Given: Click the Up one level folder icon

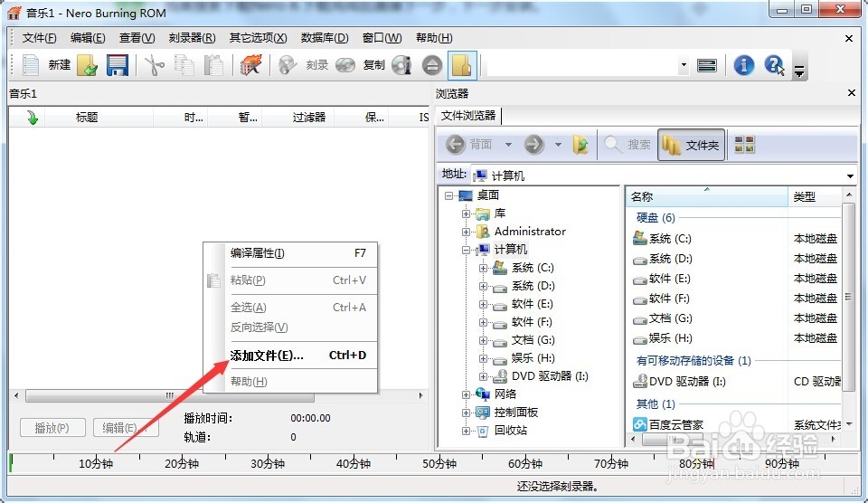Looking at the screenshot, I should [580, 145].
